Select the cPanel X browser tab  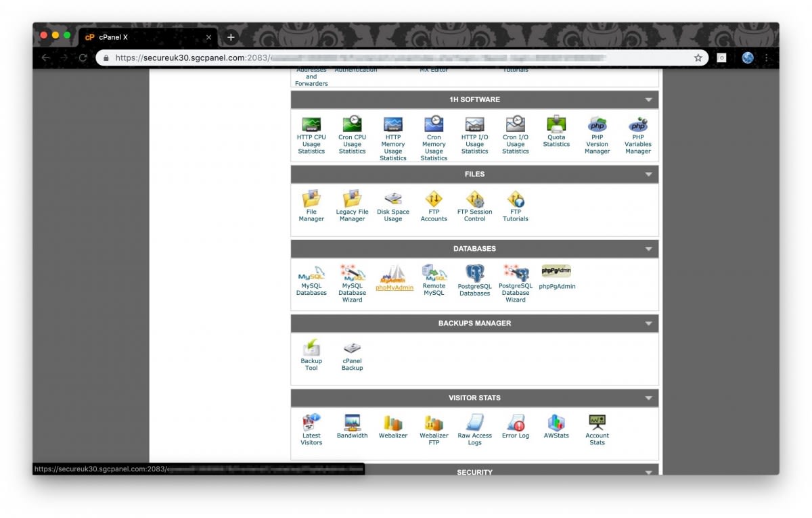point(148,37)
